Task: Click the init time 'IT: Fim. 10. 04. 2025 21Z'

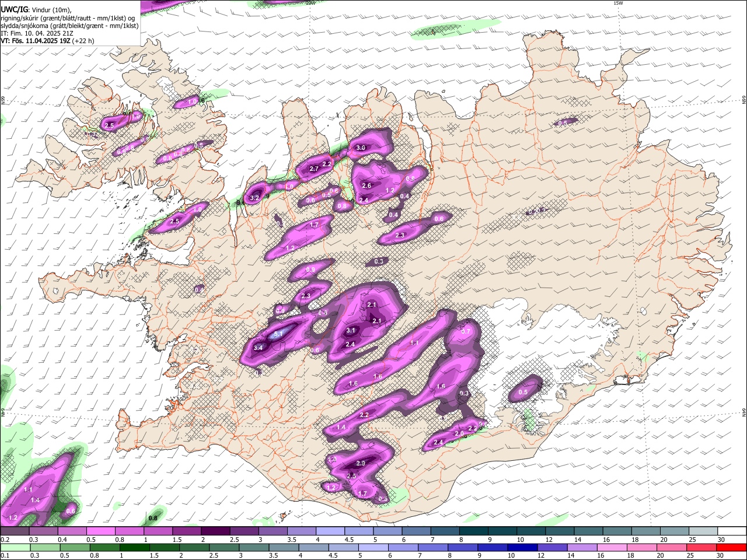Action: click(37, 33)
